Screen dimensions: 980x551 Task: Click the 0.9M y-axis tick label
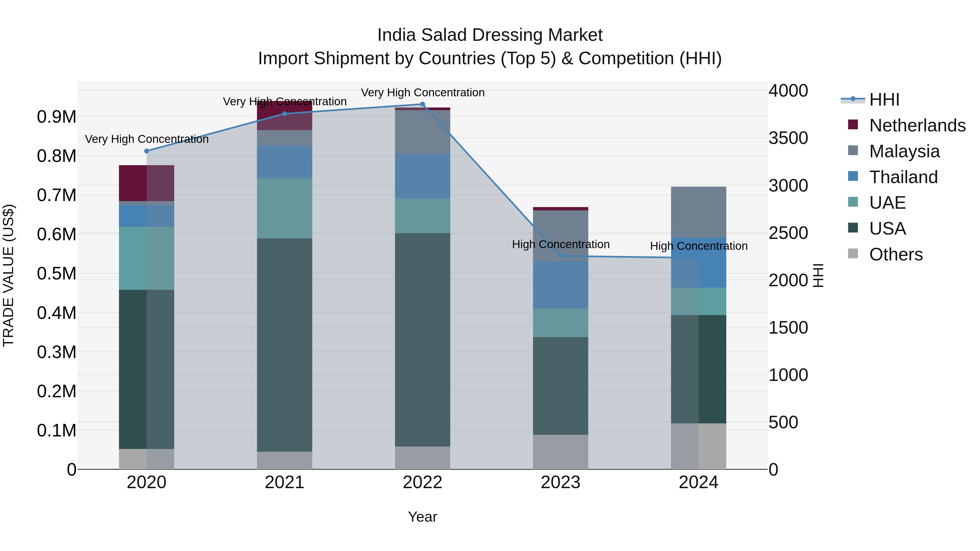[57, 117]
